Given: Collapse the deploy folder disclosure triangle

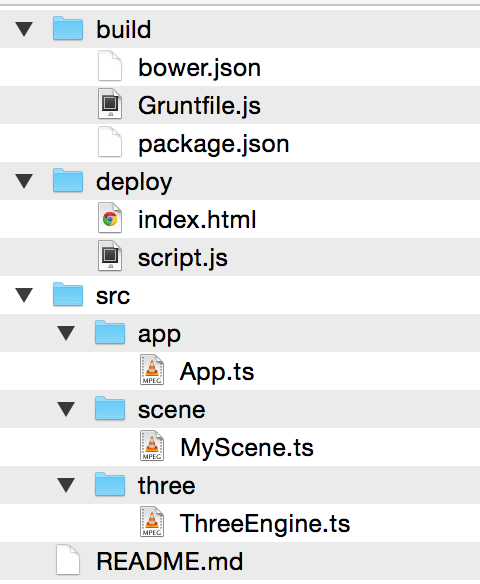Looking at the screenshot, I should pos(25,181).
